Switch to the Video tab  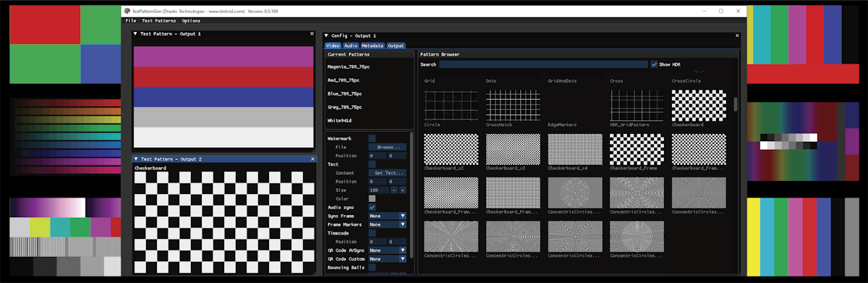click(333, 46)
